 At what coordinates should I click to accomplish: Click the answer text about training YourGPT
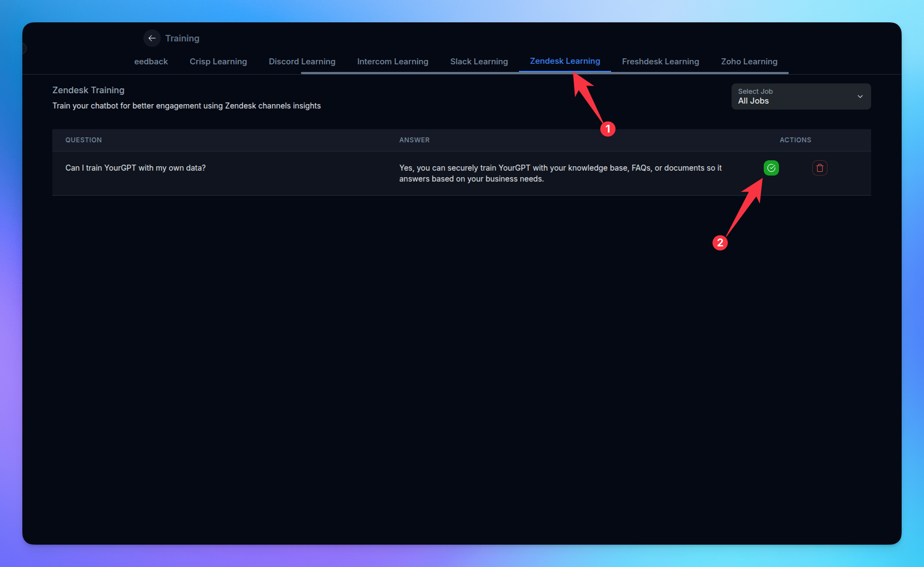560,173
